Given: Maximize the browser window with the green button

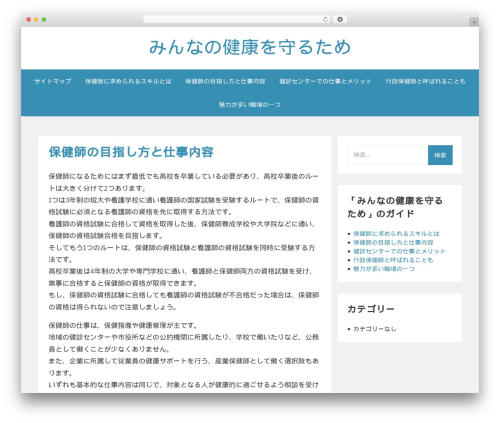Looking at the screenshot, I should (x=44, y=20).
